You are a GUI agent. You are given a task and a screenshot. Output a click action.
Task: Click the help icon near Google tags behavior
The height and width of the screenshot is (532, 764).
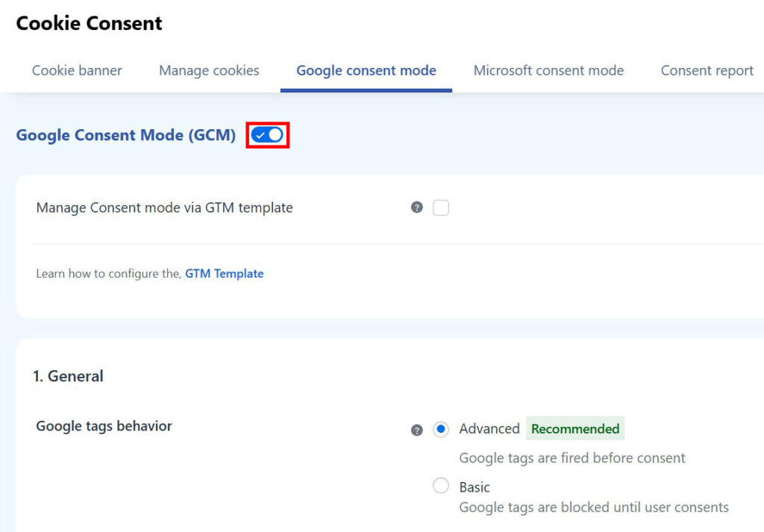tap(416, 429)
